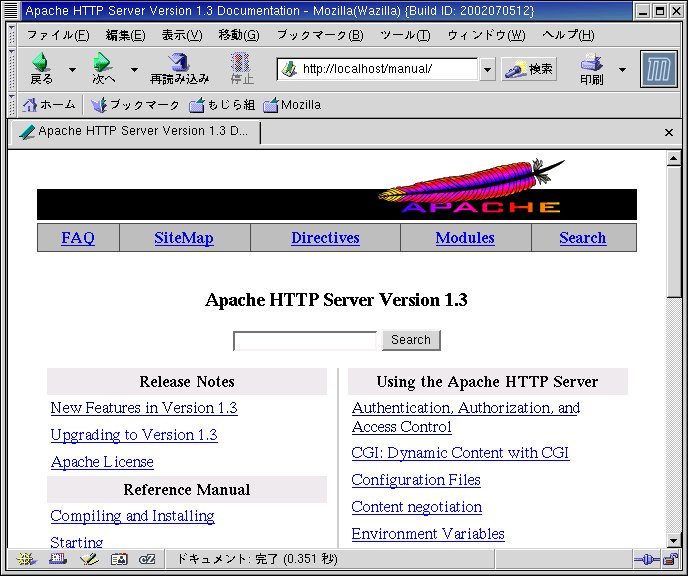The height and width of the screenshot is (576, 688).
Task: Open the Configuration Files link
Action: [416, 480]
